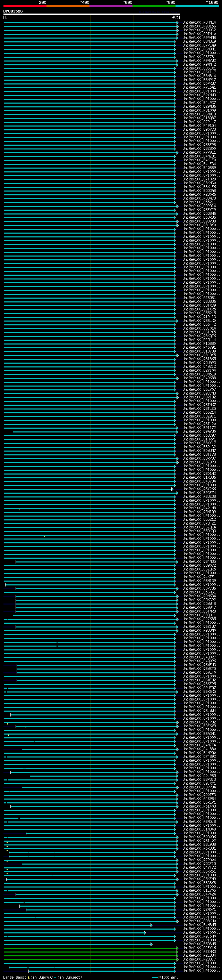Select hit label UniRef100_C3Z9I1

click(x=199, y=416)
